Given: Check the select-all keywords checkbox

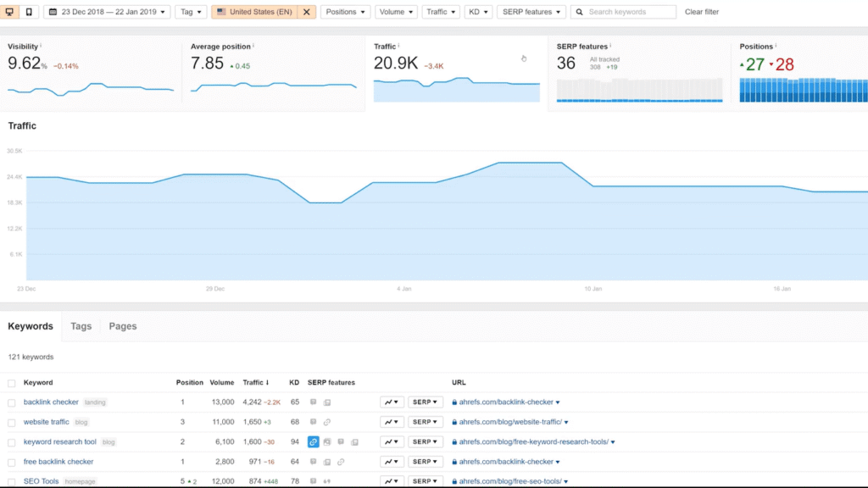Looking at the screenshot, I should pos(12,382).
